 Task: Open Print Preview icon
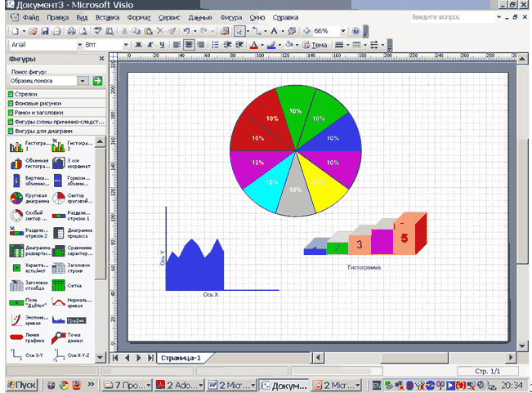83,31
